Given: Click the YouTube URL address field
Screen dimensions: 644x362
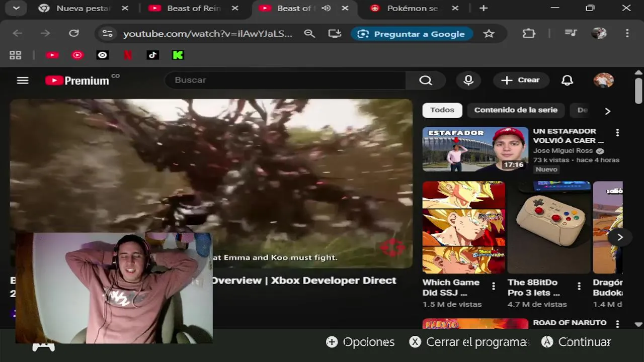Looking at the screenshot, I should (208, 34).
